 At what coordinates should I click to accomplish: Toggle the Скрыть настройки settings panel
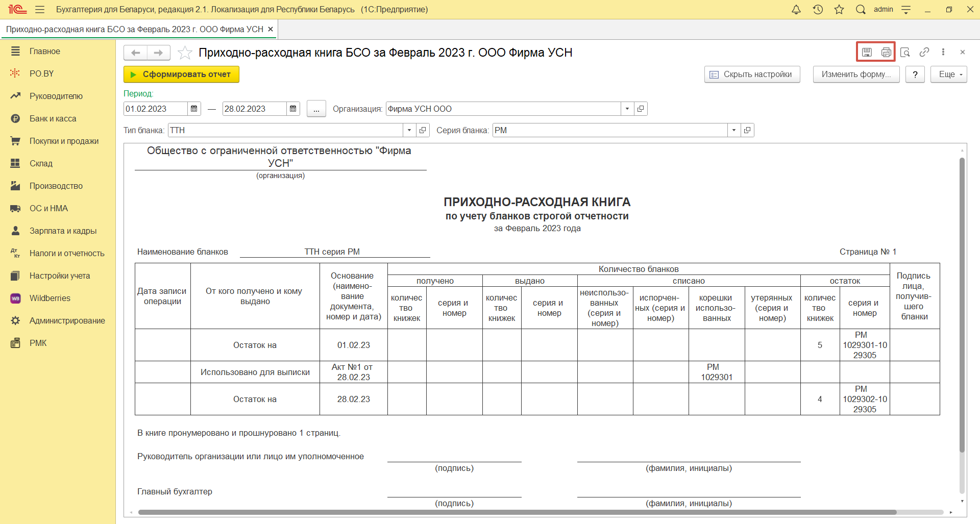pos(752,74)
